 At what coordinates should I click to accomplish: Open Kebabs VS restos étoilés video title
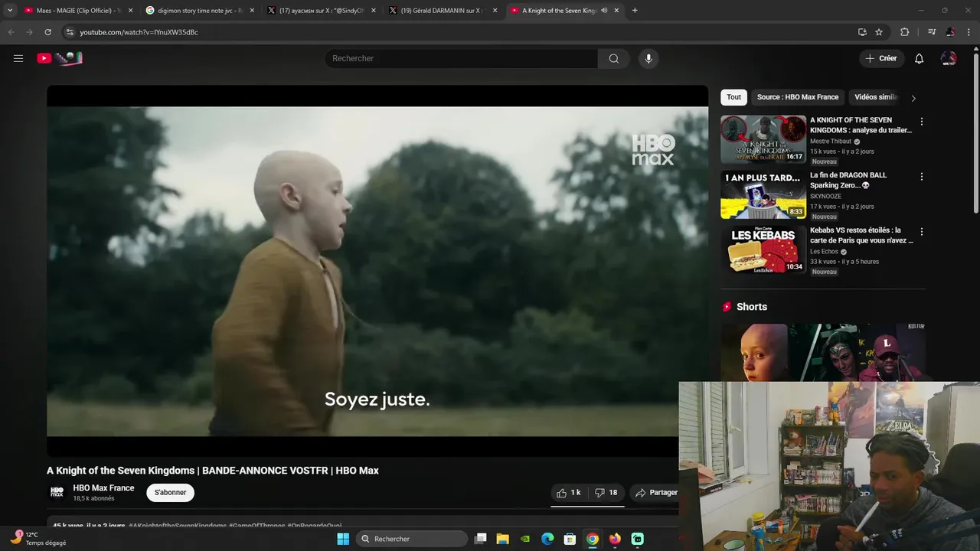click(x=861, y=236)
